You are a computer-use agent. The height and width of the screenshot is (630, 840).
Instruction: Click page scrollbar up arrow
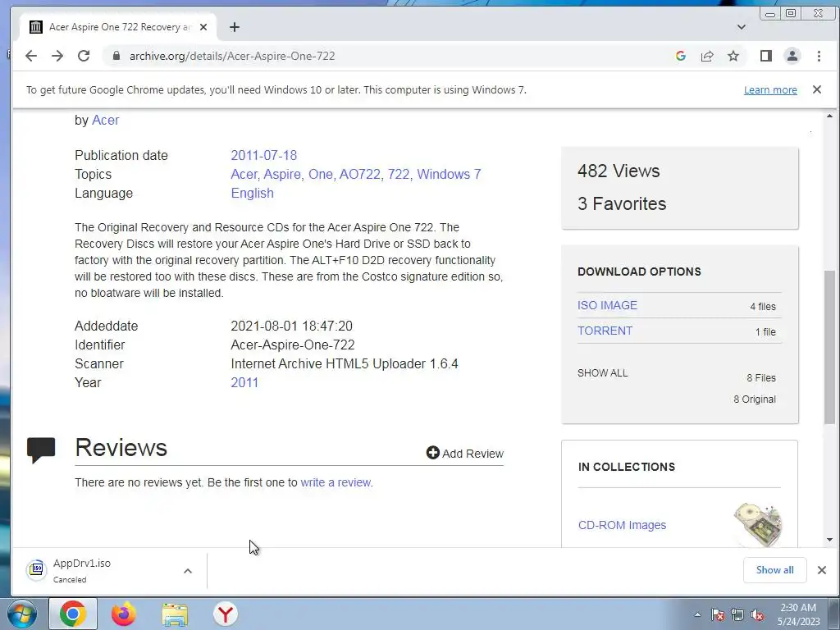[829, 116]
